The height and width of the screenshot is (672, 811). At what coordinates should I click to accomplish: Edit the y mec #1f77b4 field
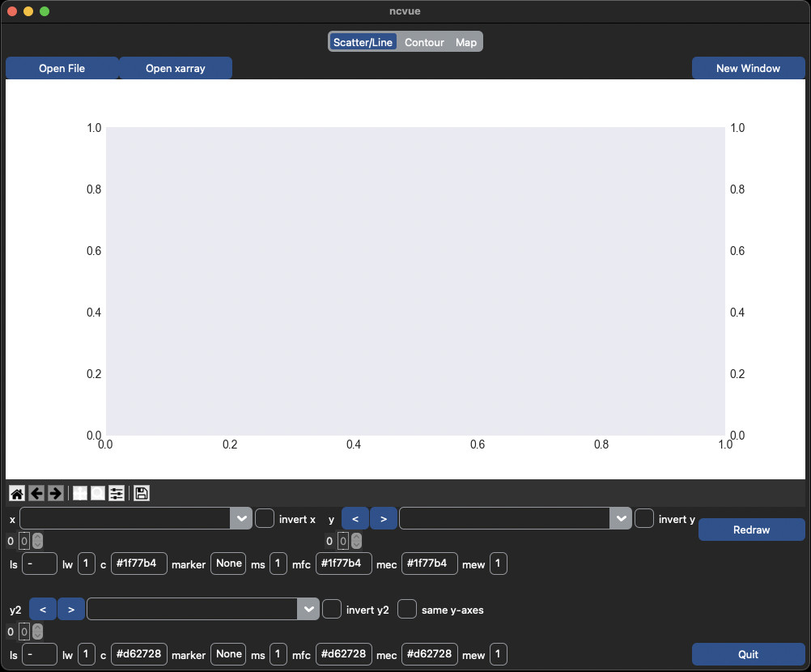(x=429, y=564)
